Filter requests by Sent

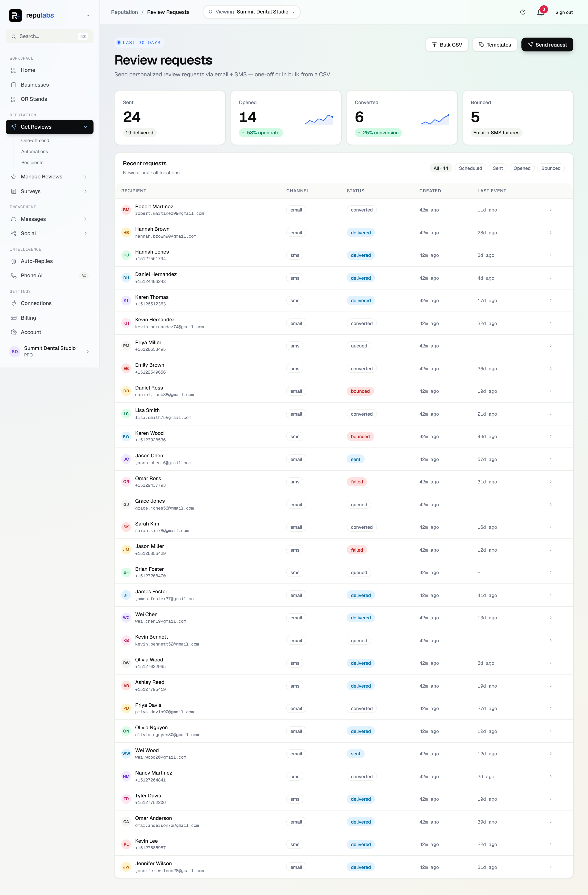pyautogui.click(x=498, y=168)
